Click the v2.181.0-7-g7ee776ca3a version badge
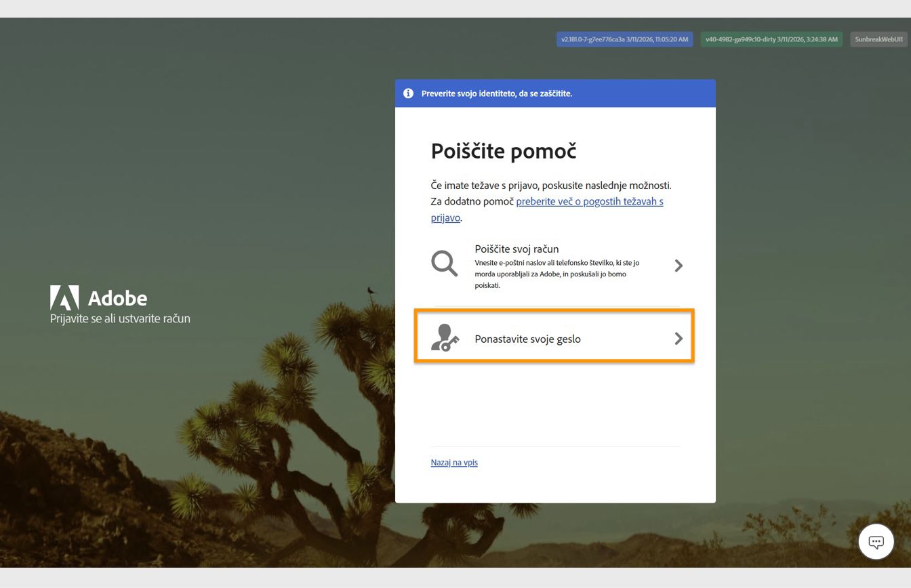 (624, 39)
